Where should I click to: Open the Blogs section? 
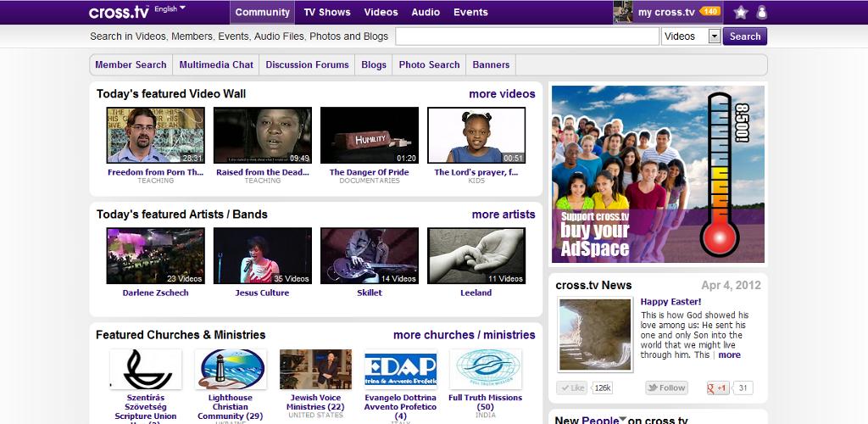374,64
